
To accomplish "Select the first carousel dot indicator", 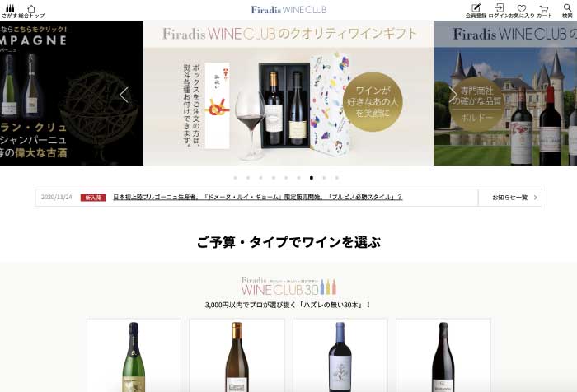I will [236, 178].
